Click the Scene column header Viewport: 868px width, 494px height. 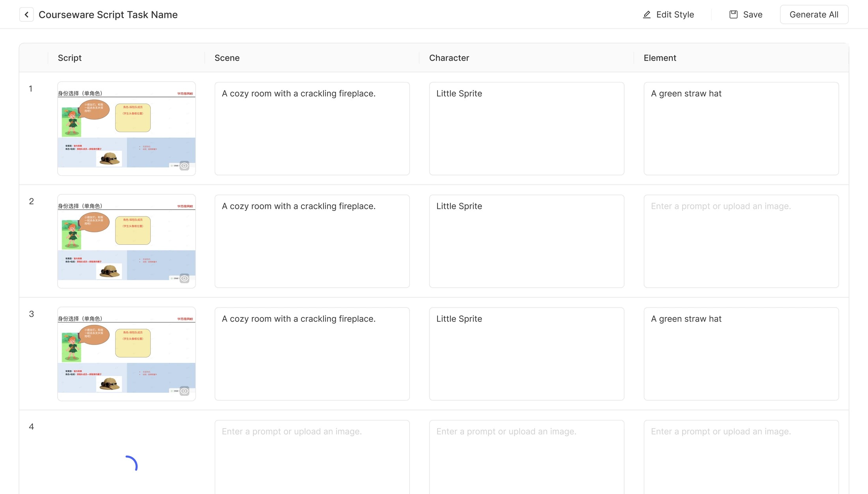[x=227, y=58]
